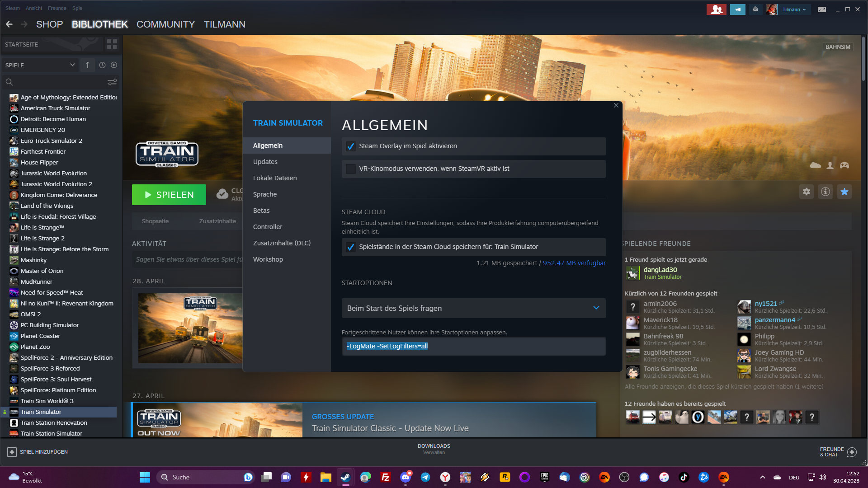
Task: Open the friends list icon in title bar
Action: [x=716, y=9]
